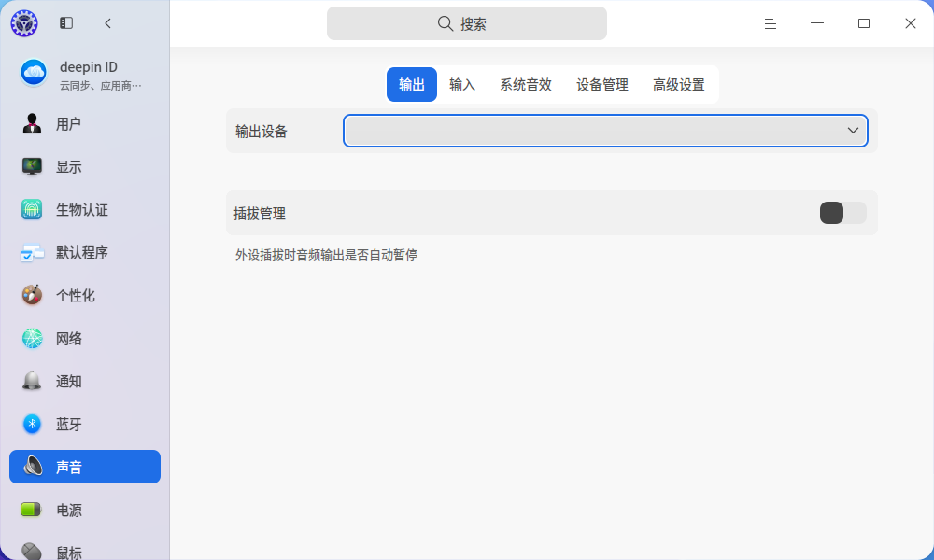Click the 显示 monitor icon

[32, 167]
